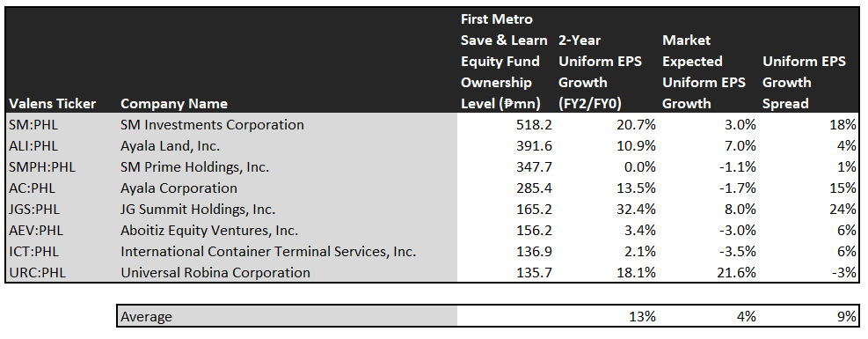The width and height of the screenshot is (868, 339).
Task: Click the Market Expected Uniform EPS Growth header
Action: [704, 72]
